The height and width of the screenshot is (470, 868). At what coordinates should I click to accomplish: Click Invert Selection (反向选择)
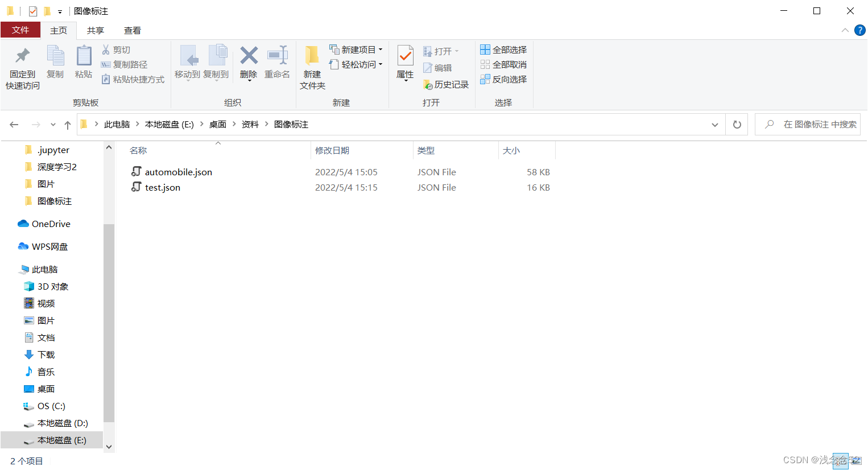[x=503, y=79]
